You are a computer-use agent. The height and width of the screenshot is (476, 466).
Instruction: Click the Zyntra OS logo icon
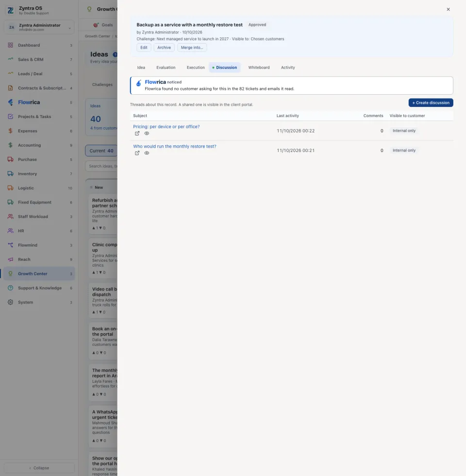[x=11, y=10]
